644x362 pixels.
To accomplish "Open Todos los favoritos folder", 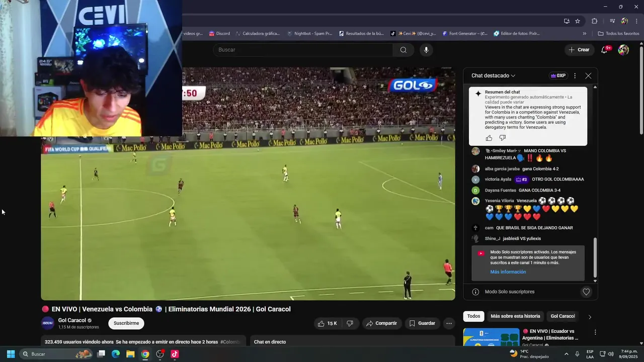I will (618, 34).
